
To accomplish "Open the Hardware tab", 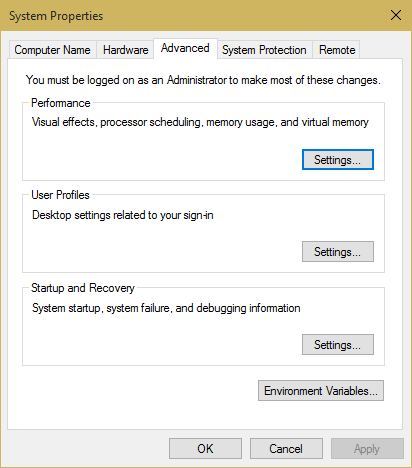I will tap(125, 50).
